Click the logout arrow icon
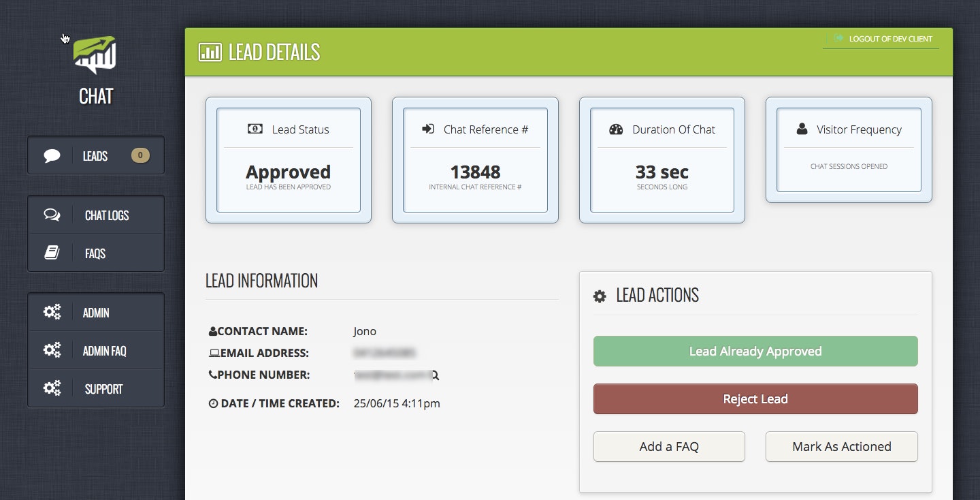Image resolution: width=980 pixels, height=500 pixels. pyautogui.click(x=838, y=38)
